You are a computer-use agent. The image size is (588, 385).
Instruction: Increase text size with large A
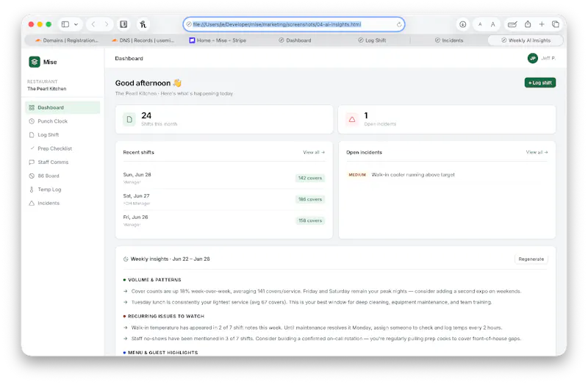point(492,24)
